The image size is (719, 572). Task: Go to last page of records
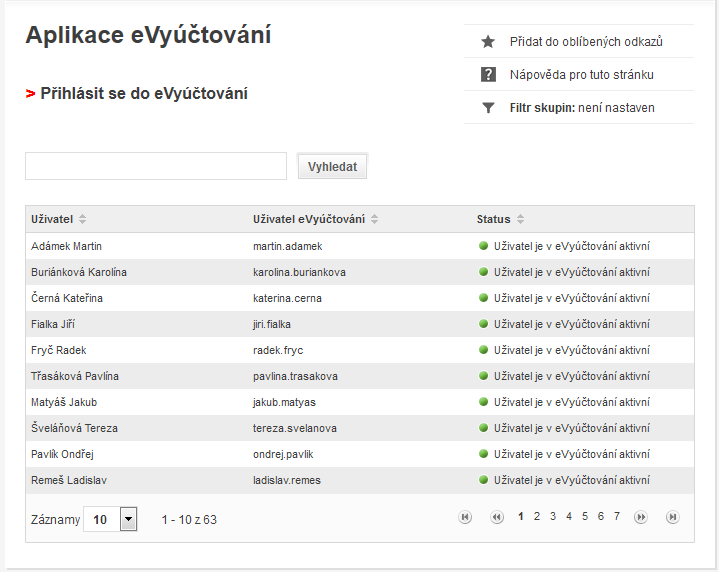click(673, 517)
